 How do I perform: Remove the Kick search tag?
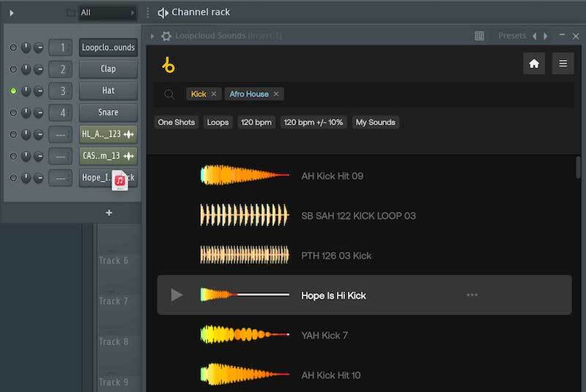(x=214, y=95)
